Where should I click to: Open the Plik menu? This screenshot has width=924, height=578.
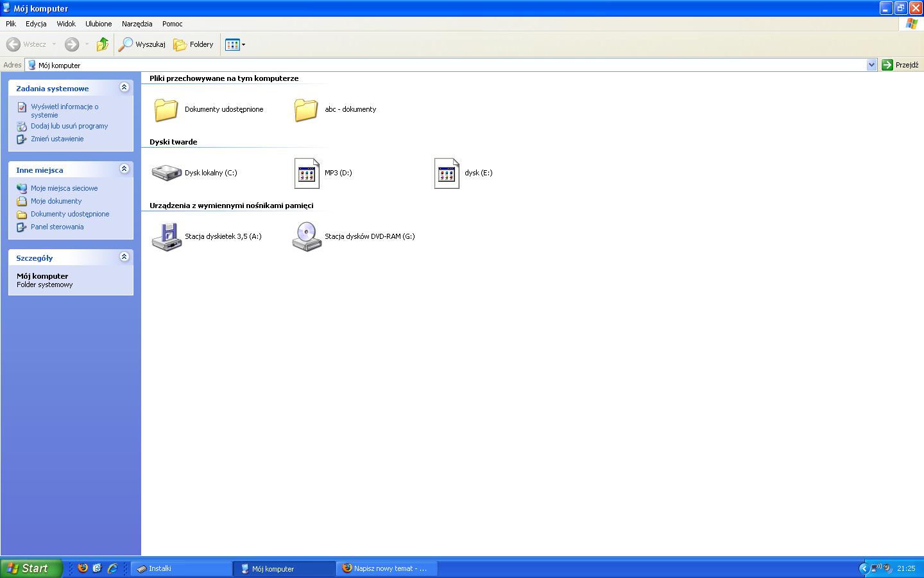point(11,24)
